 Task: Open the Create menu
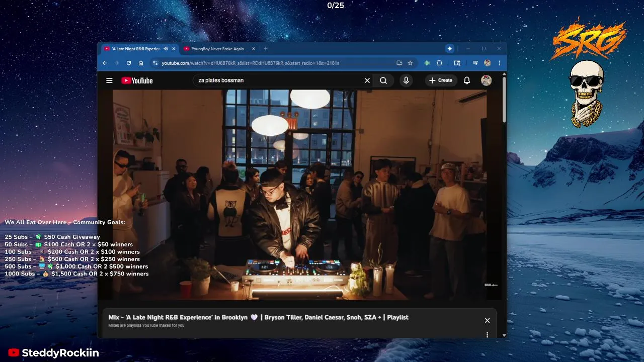[x=441, y=80]
